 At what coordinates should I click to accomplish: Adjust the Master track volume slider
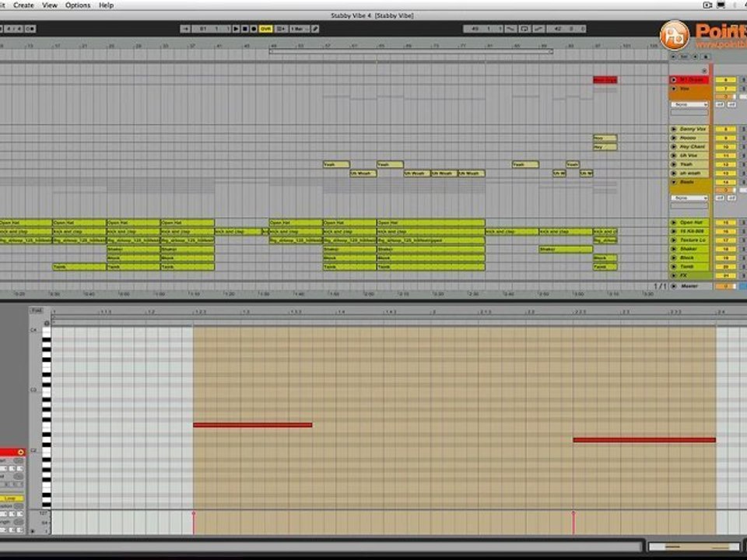click(x=725, y=286)
